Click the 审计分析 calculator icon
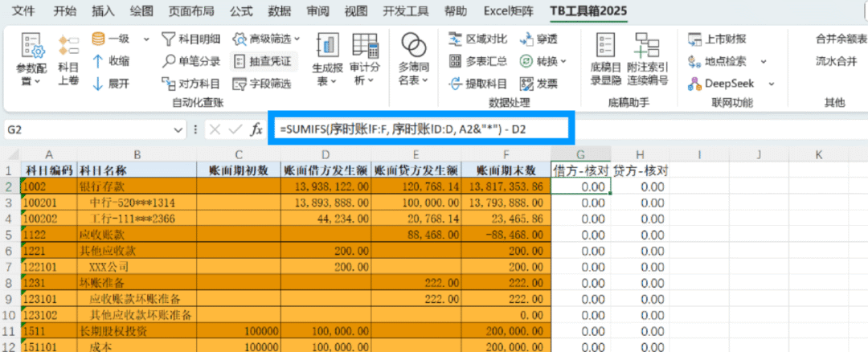This screenshot has height=352, width=868. coord(365,45)
